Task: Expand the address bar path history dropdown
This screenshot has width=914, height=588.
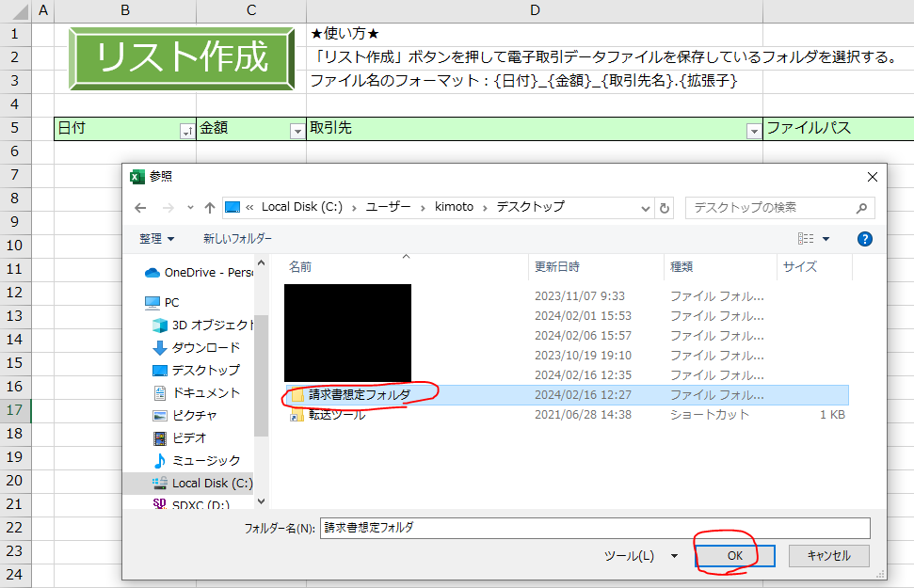Action: 646,208
